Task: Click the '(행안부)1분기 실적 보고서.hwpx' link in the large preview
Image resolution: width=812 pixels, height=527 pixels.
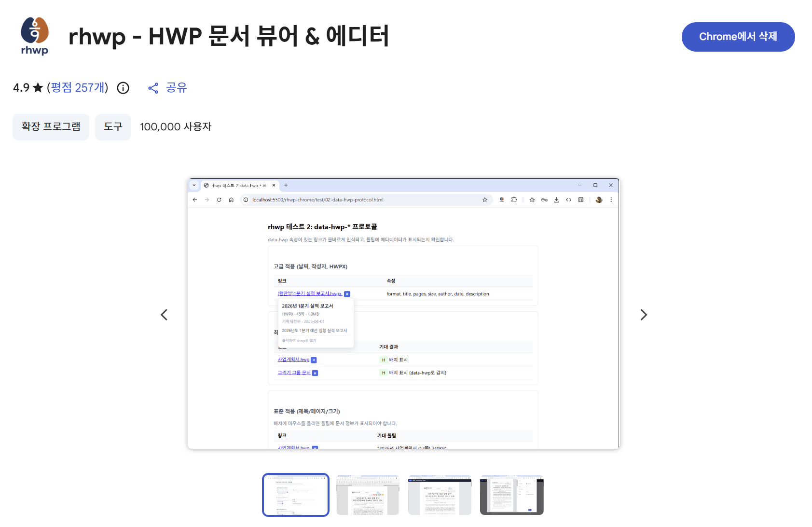Action: (310, 294)
